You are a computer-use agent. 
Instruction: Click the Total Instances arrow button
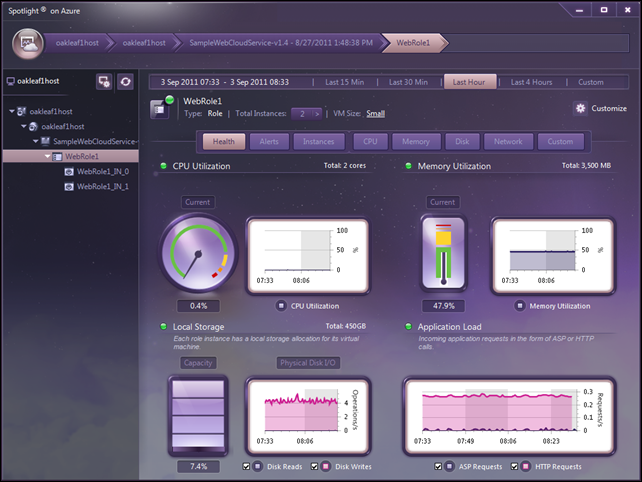pos(317,114)
